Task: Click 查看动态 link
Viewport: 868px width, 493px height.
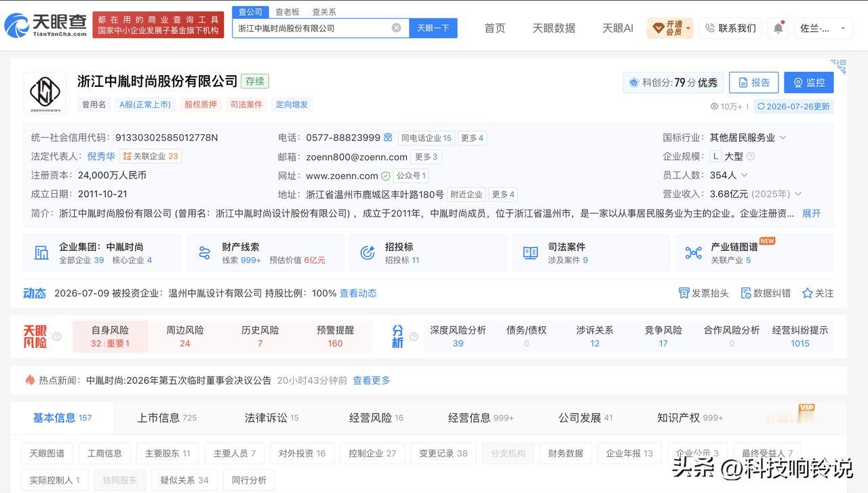Action: (358, 293)
